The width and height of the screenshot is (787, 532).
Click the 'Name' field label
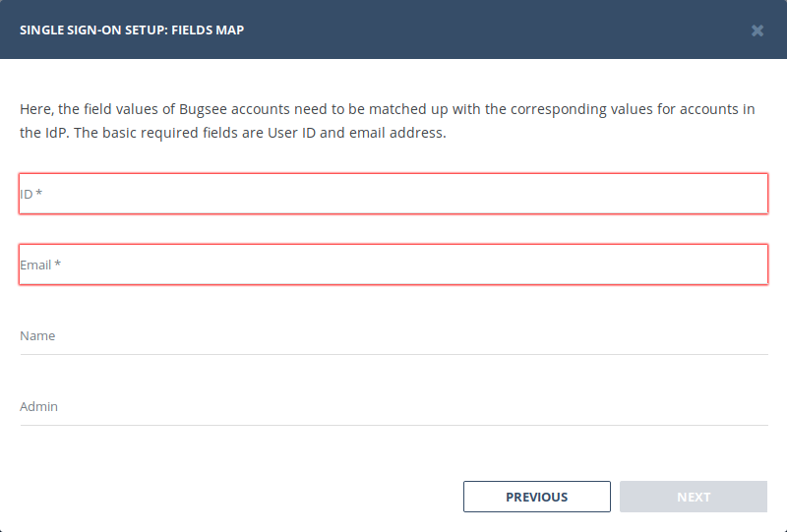coord(37,336)
